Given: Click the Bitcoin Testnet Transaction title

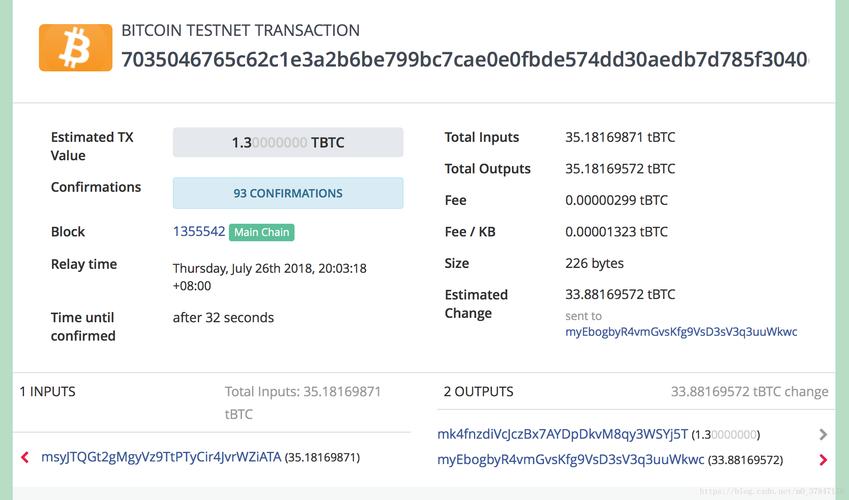Looking at the screenshot, I should tap(240, 31).
